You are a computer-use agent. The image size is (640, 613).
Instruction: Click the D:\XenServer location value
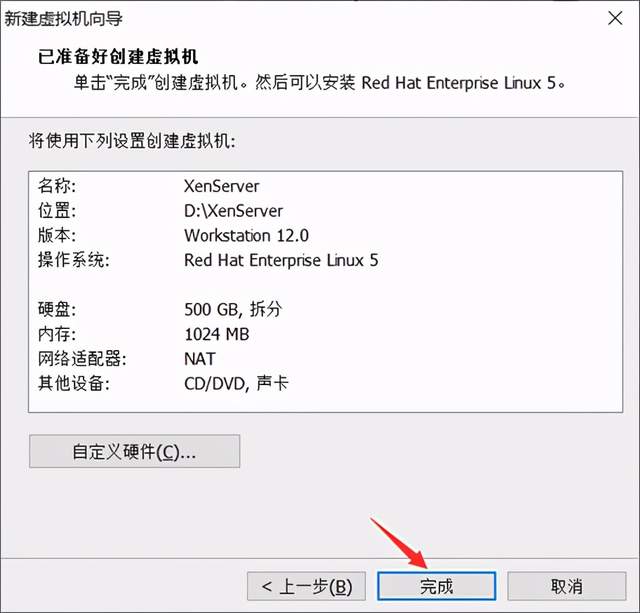233,211
